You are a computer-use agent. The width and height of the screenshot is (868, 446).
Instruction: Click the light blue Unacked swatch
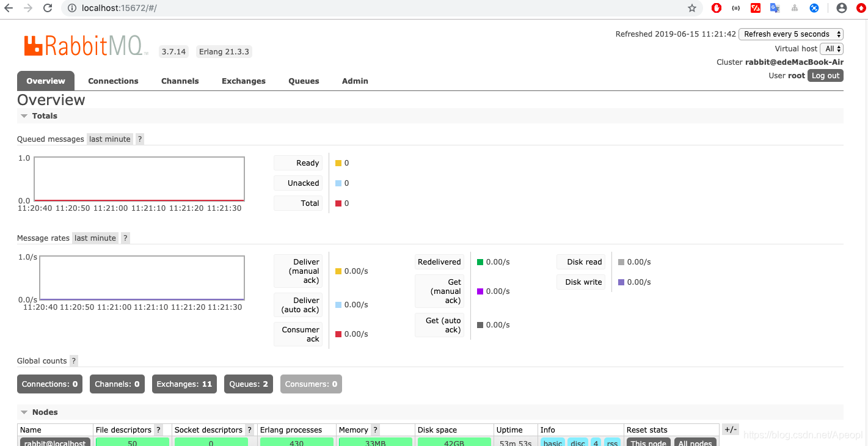click(338, 183)
